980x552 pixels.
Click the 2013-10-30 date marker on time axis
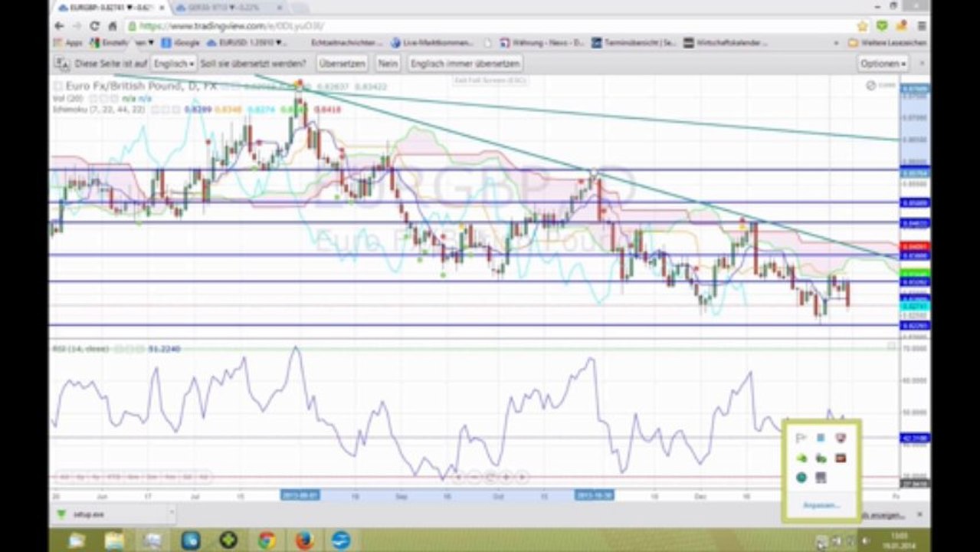click(x=595, y=495)
